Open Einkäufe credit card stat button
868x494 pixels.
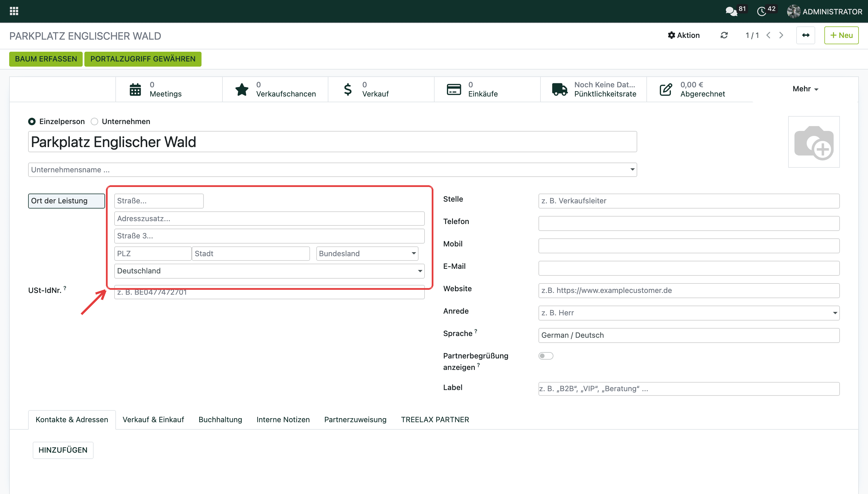(x=487, y=89)
